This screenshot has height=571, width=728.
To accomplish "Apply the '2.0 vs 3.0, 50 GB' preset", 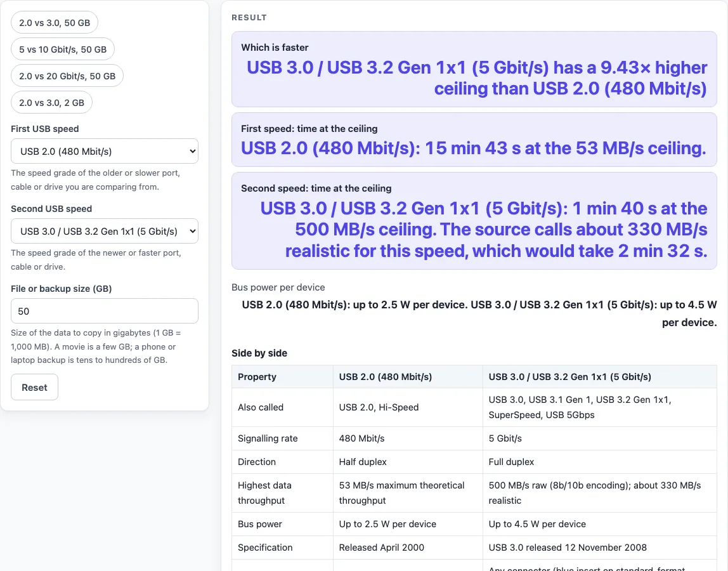I will pos(55,23).
